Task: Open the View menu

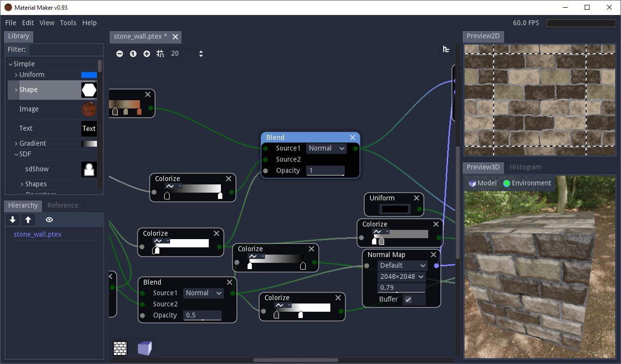Action: [47, 23]
